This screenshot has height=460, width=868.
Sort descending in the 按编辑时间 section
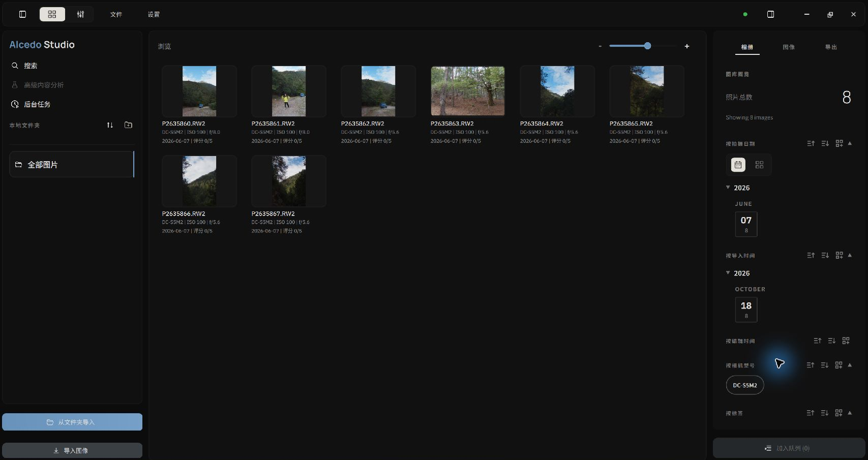[x=831, y=341]
